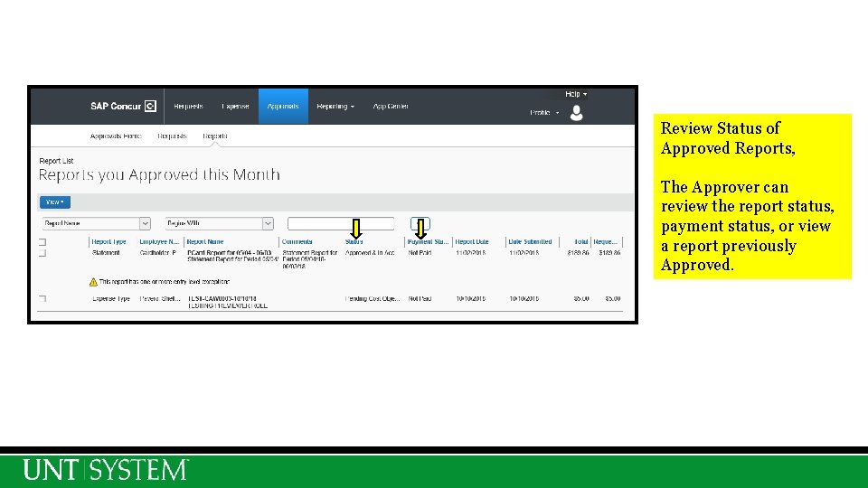
Task: Sort by Payment Status column header
Action: pyautogui.click(x=428, y=242)
